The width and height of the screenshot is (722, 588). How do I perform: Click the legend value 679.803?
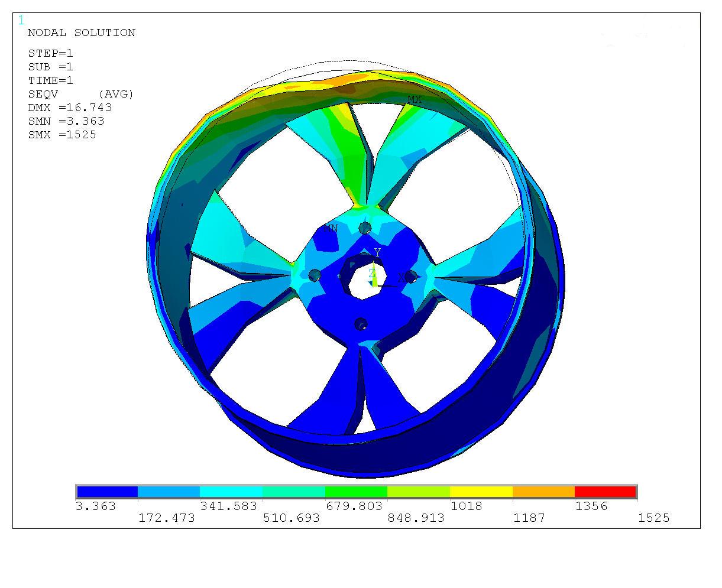coord(354,506)
